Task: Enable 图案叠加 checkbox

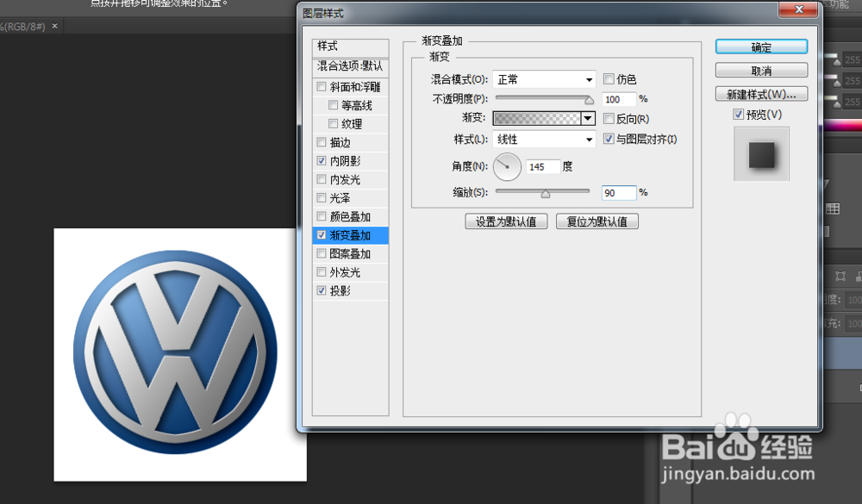Action: [322, 254]
